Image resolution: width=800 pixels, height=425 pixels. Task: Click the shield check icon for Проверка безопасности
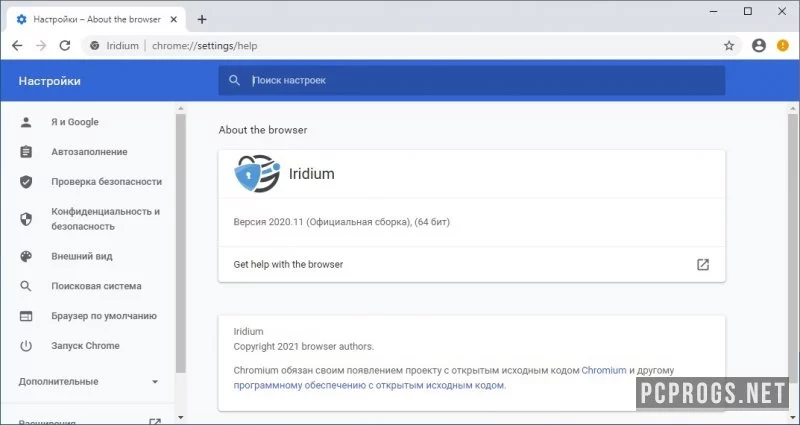[26, 182]
